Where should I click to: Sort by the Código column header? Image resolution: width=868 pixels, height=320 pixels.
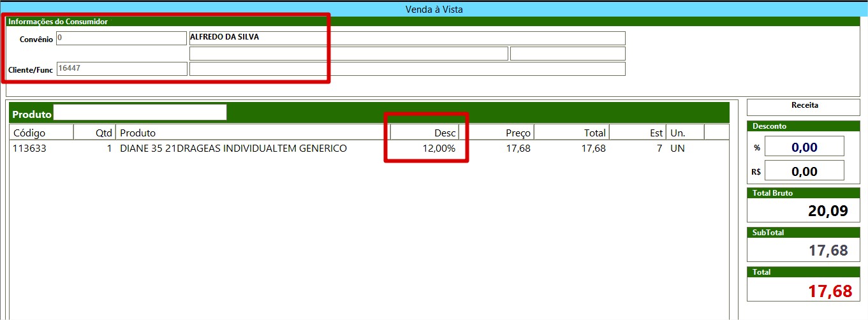(42, 133)
